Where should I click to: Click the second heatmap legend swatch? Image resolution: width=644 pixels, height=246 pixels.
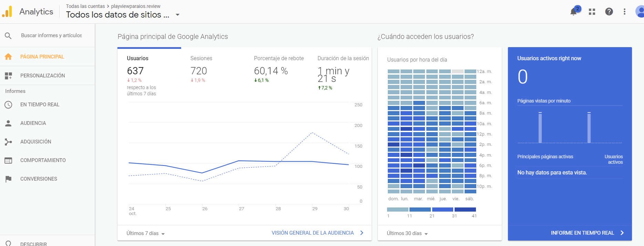420,210
